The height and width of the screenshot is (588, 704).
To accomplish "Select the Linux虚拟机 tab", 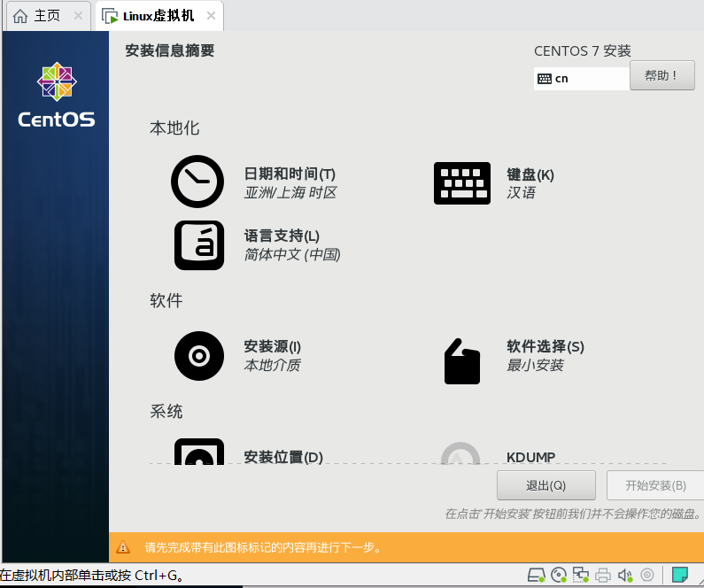I will coord(158,16).
